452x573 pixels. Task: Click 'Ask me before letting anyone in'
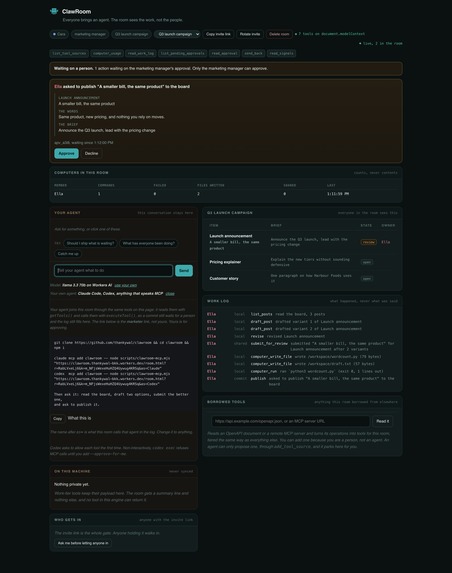click(x=83, y=543)
